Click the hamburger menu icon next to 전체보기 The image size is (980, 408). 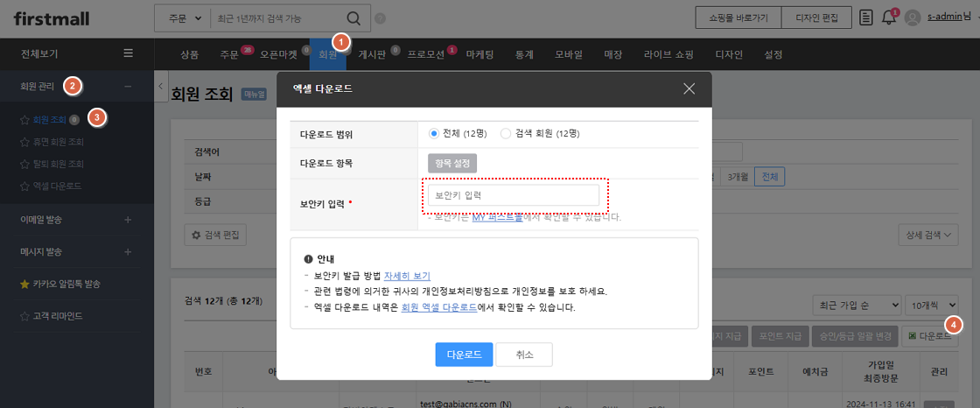[128, 53]
